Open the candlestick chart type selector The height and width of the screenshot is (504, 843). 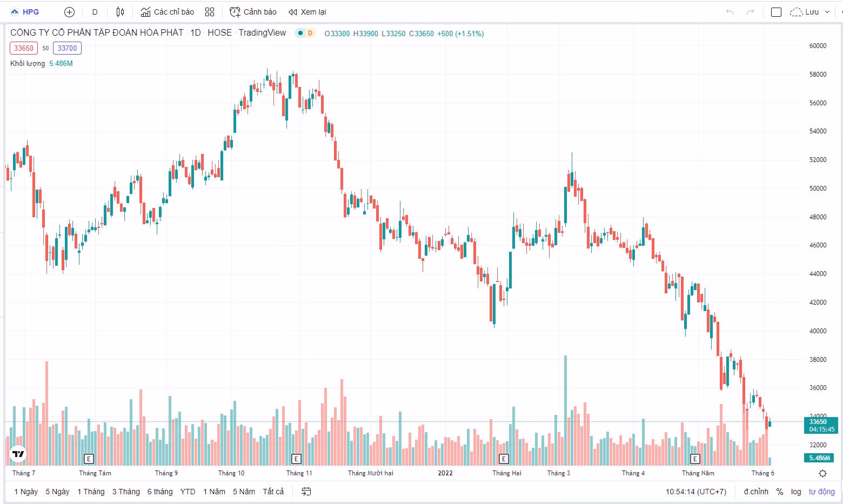click(x=120, y=12)
